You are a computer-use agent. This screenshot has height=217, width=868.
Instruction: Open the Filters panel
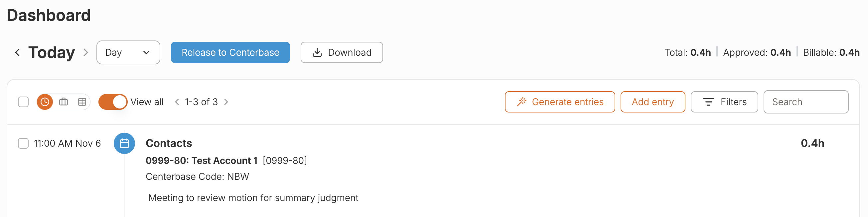tap(724, 102)
